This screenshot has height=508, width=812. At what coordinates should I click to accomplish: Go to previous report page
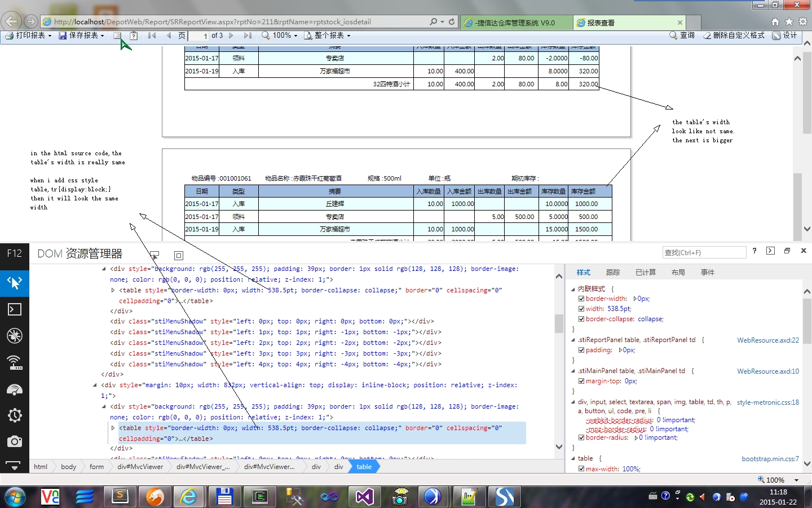click(x=169, y=35)
